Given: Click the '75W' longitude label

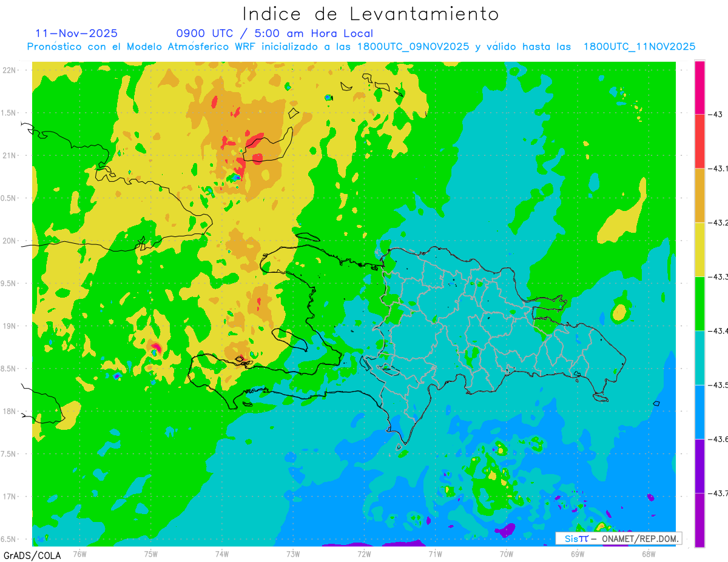Looking at the screenshot, I should [x=150, y=553].
